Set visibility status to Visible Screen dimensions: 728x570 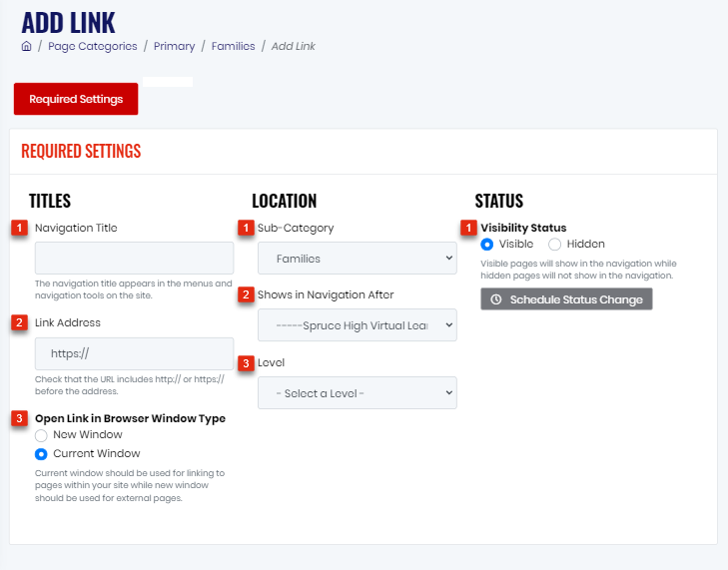coord(486,245)
